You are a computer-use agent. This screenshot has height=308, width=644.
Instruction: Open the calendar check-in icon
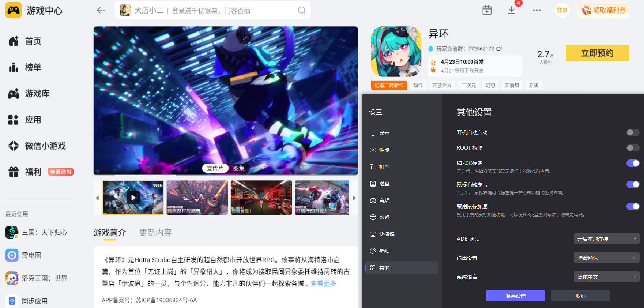[x=487, y=10]
